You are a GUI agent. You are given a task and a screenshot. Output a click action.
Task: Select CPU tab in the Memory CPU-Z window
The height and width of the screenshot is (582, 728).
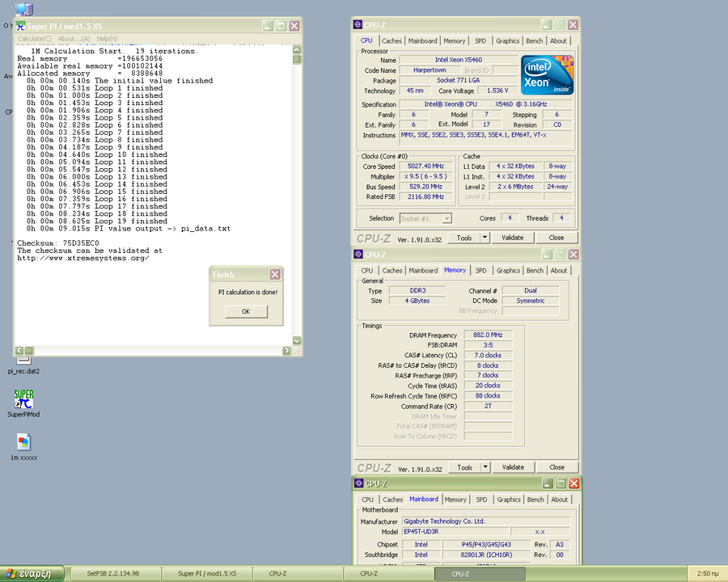[366, 271]
